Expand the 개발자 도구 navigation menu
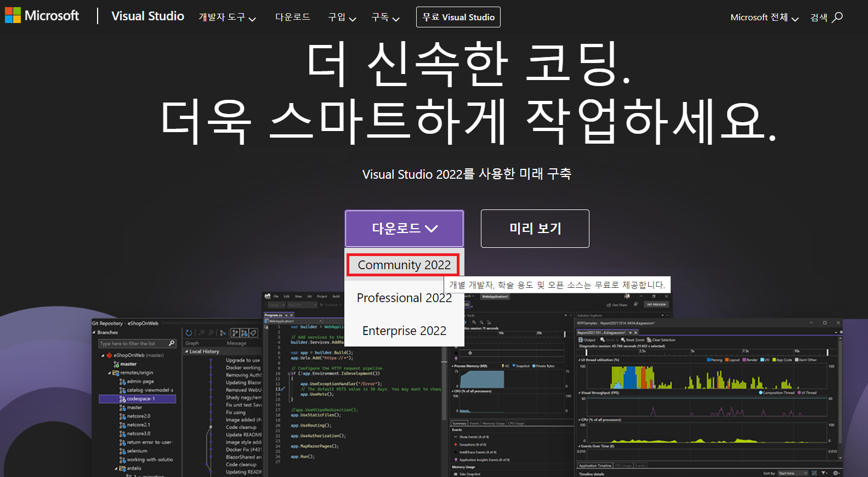This screenshot has height=477, width=868. 227,18
